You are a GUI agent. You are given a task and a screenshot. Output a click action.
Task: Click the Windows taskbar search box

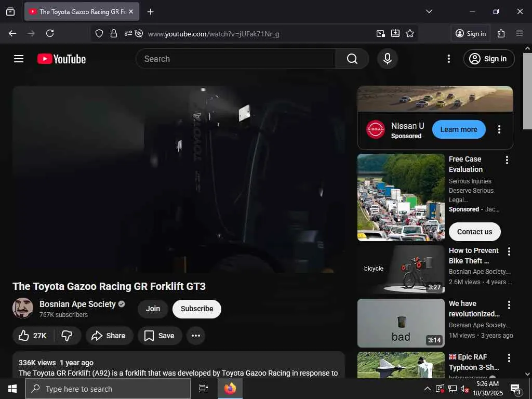108,389
